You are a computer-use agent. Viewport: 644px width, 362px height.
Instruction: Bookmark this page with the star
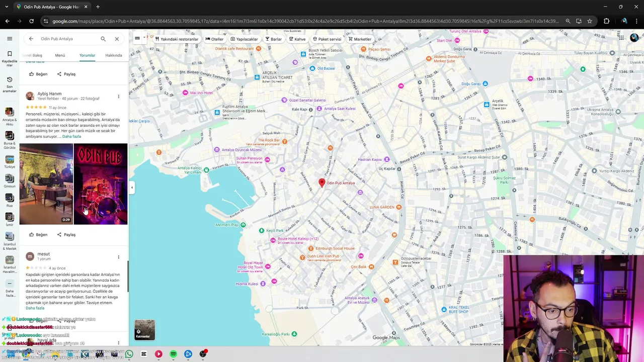tap(590, 21)
